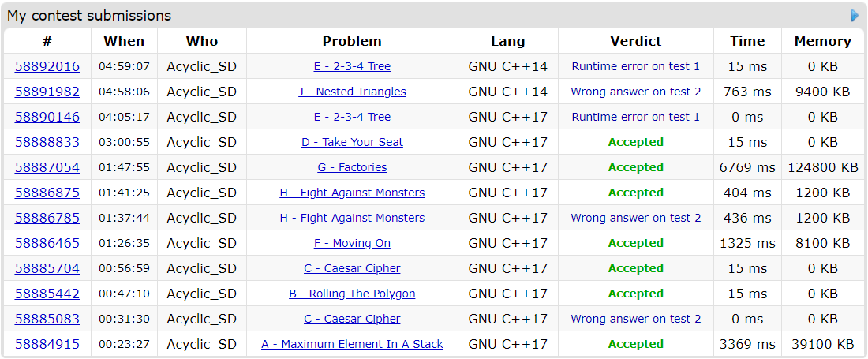868x359 pixels.
Task: Open problem D - Take Your Seat
Action: pos(352,142)
